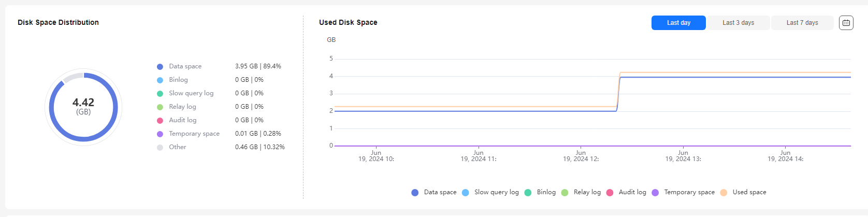Click Temporary space purple dot in distribution

160,134
